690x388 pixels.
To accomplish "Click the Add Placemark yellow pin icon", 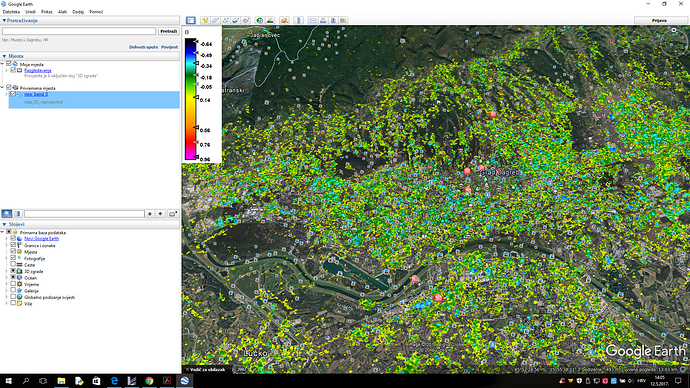I will click(x=205, y=20).
